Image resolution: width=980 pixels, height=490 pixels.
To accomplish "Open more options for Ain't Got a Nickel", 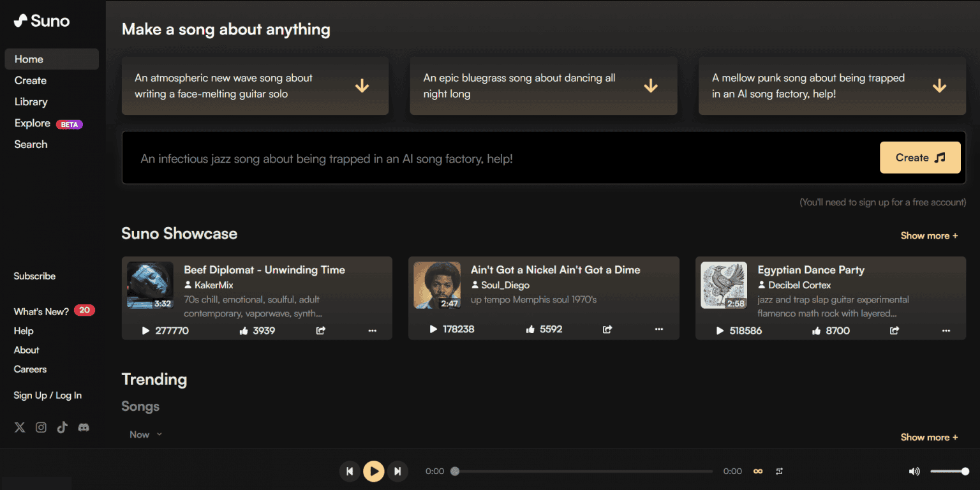I will point(659,329).
